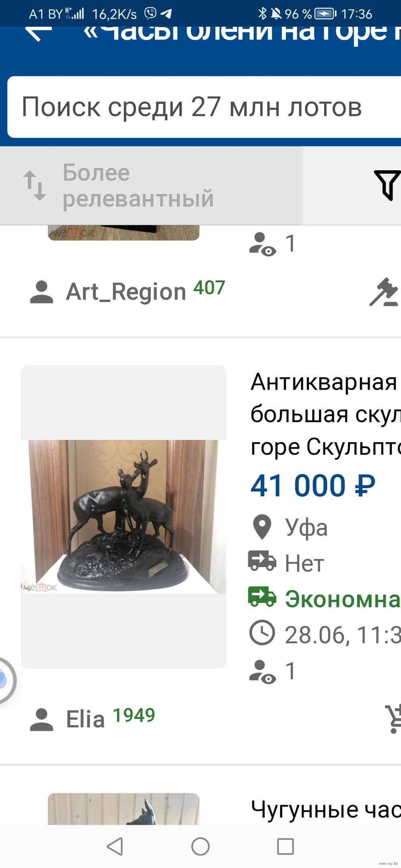Click the search field among 27 mln lots
Viewport: 401px width, 868px height.
[204, 107]
